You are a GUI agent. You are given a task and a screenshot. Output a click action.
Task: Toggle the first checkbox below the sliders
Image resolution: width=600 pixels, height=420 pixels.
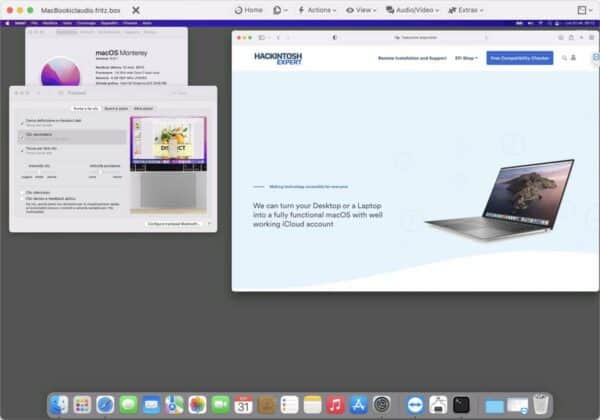[x=22, y=192]
